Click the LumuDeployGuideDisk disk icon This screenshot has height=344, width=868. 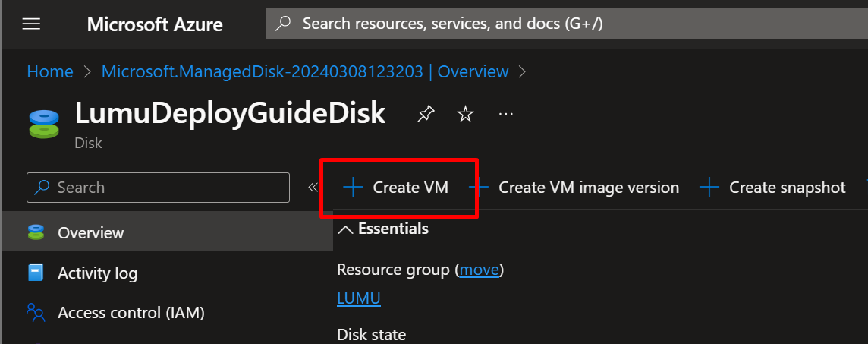(x=43, y=124)
